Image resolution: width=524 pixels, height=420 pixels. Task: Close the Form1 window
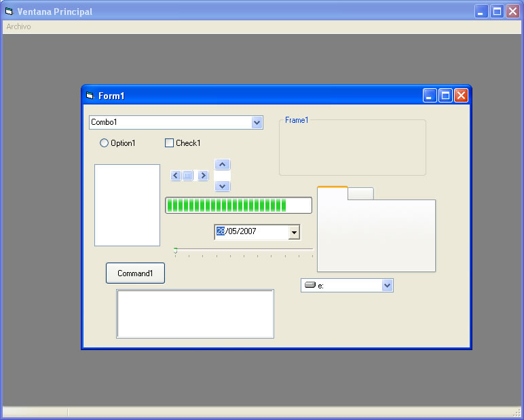[x=462, y=96]
